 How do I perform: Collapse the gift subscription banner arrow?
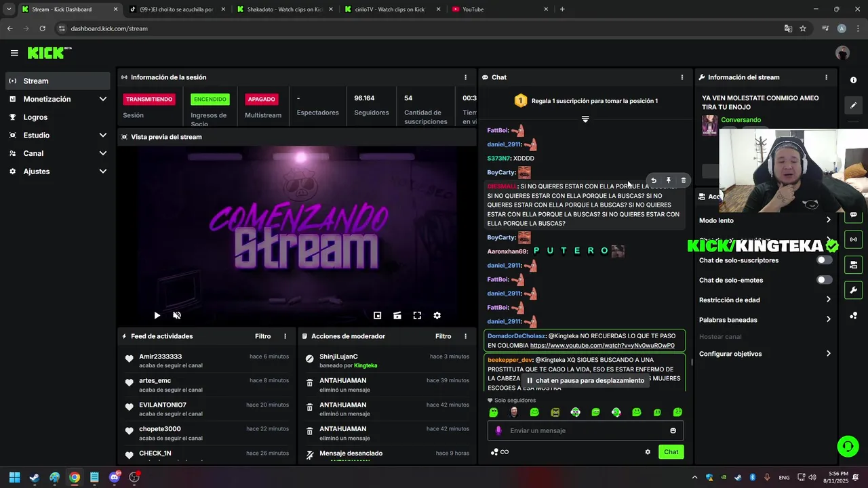click(x=585, y=119)
